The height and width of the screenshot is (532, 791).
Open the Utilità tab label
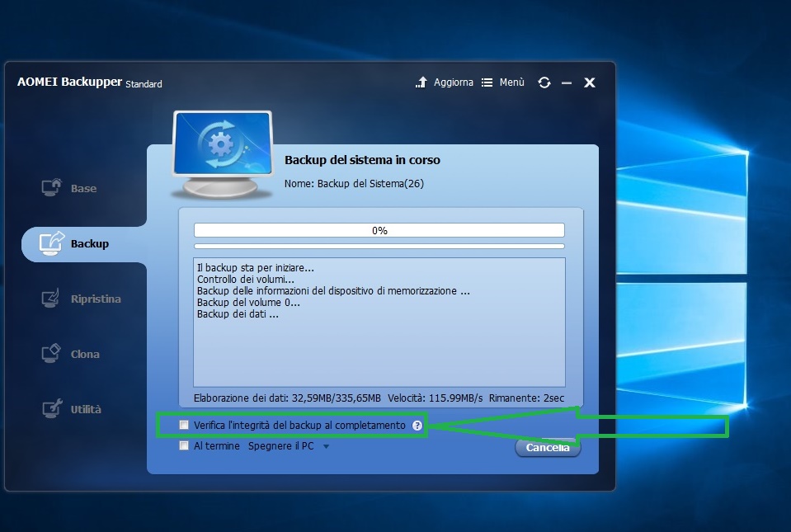pyautogui.click(x=86, y=409)
